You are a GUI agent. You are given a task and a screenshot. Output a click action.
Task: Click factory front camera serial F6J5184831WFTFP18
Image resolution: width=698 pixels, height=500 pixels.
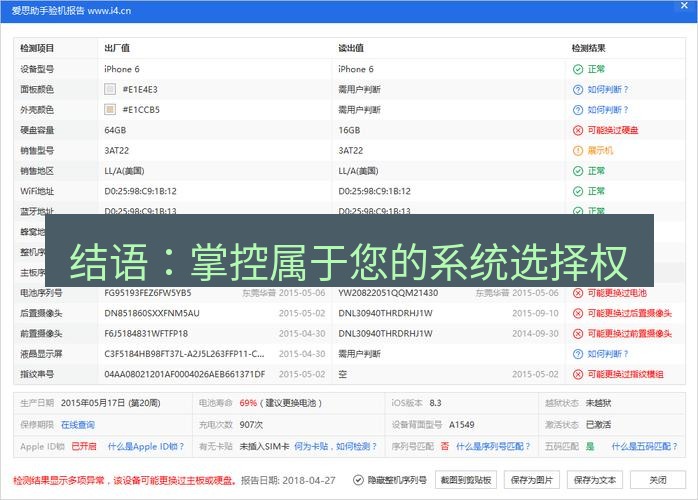(146, 334)
